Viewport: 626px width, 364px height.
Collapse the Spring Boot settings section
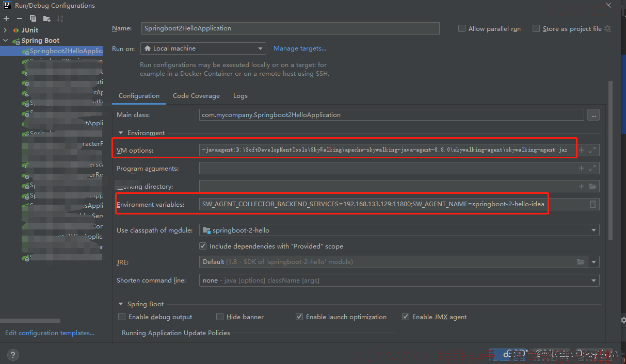121,304
